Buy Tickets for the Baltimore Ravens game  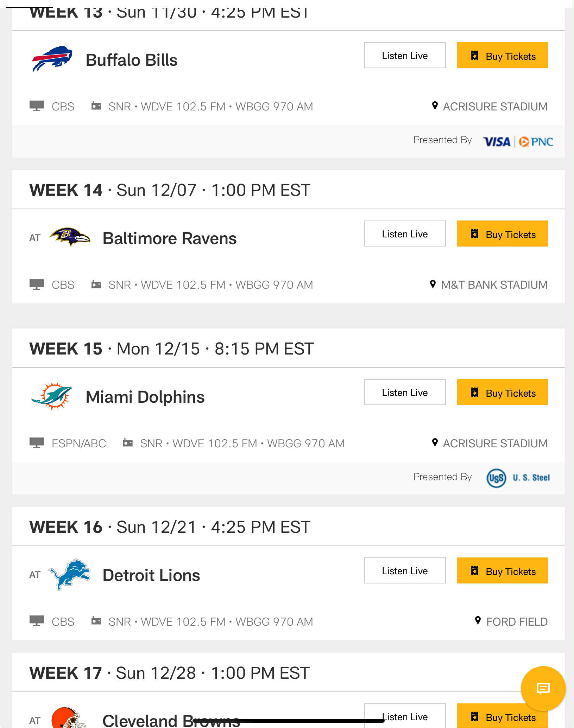(x=502, y=234)
